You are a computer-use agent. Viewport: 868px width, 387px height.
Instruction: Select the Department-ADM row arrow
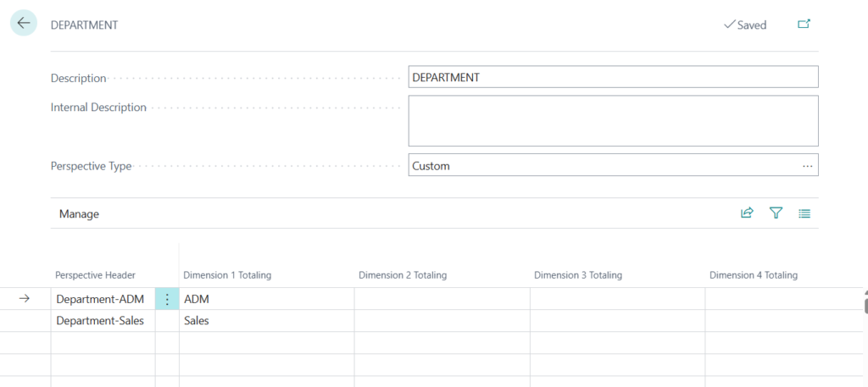pos(25,299)
